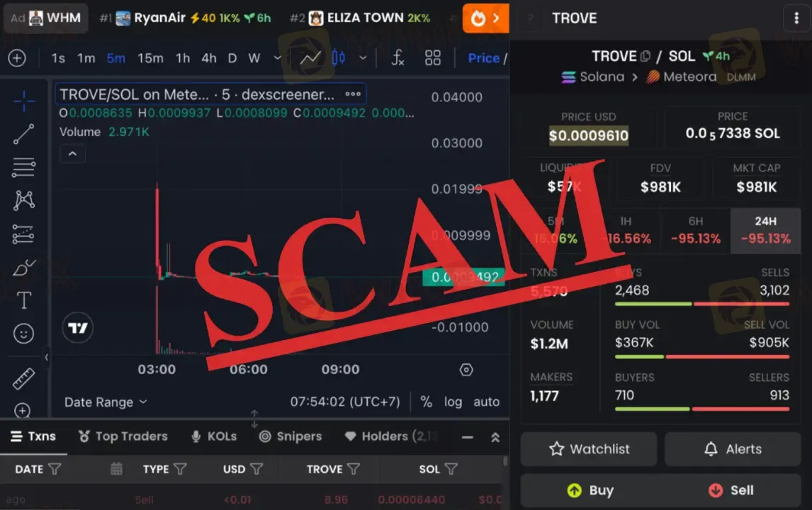Image resolution: width=812 pixels, height=510 pixels.
Task: Select the crosshair cursor tool
Action: click(24, 101)
